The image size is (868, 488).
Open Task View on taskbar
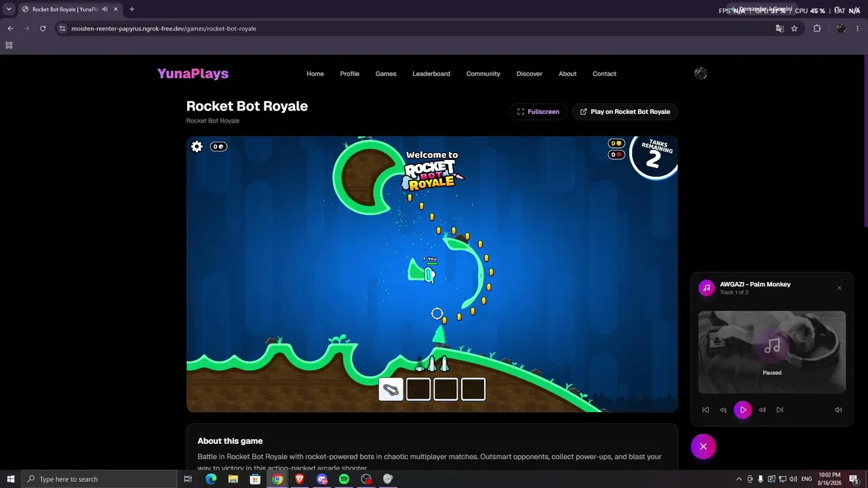(188, 479)
